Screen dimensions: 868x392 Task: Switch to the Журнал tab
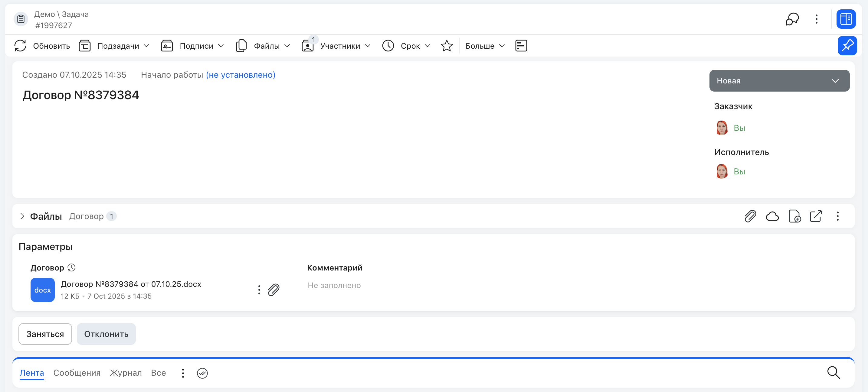[126, 373]
